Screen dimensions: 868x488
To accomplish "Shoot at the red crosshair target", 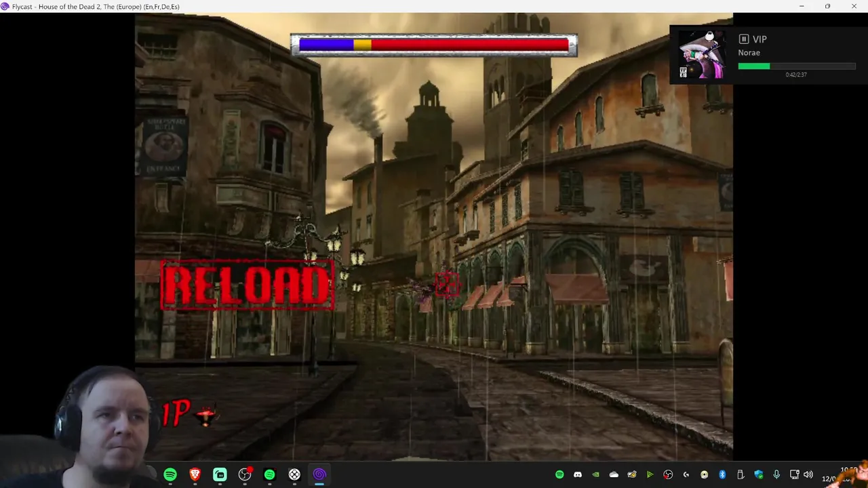I will click(446, 285).
